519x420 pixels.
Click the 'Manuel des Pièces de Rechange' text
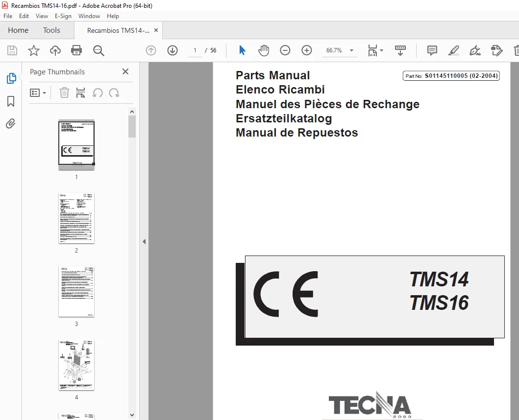[x=327, y=104]
